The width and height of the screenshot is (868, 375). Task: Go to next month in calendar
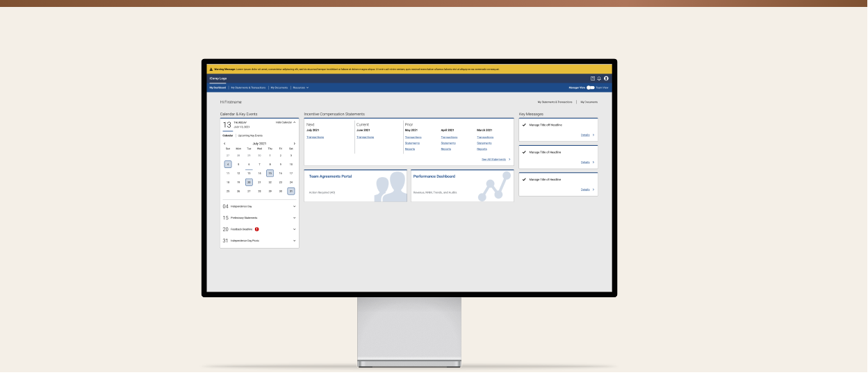click(x=295, y=144)
